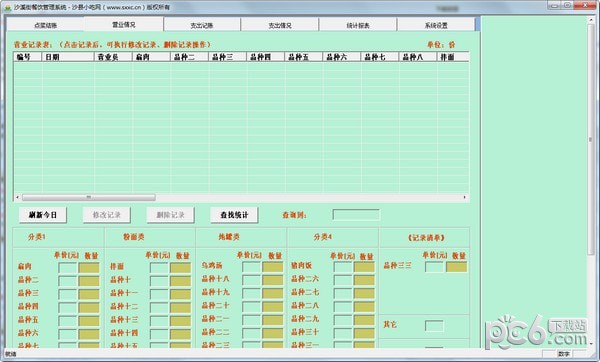Click the unit price field for 品种四
This screenshot has height=362, width=600.
(x=68, y=307)
